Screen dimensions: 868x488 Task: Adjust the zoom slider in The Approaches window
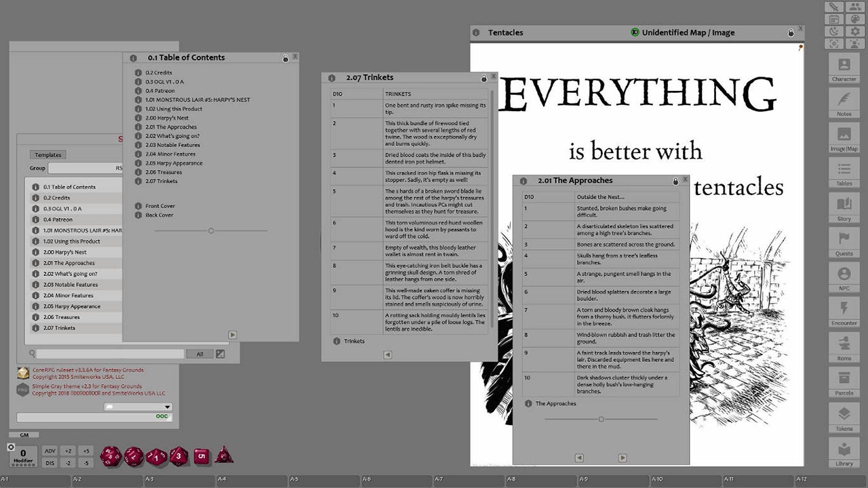600,419
